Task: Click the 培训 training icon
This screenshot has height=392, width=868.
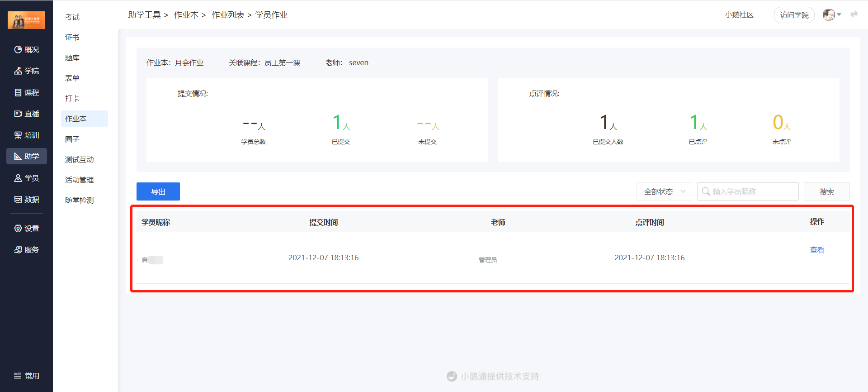Action: point(18,135)
